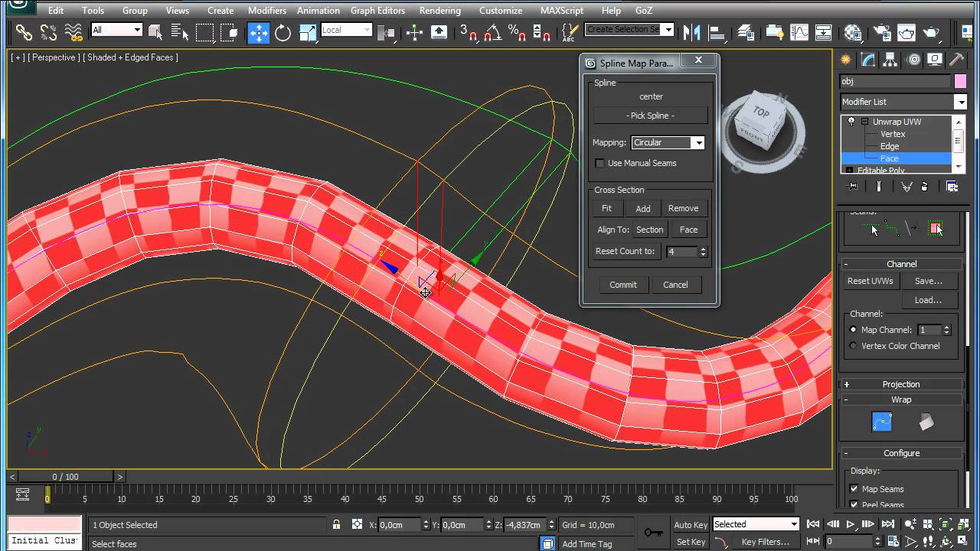The width and height of the screenshot is (980, 551).
Task: Select the Select and Link tool
Action: pos(24,32)
